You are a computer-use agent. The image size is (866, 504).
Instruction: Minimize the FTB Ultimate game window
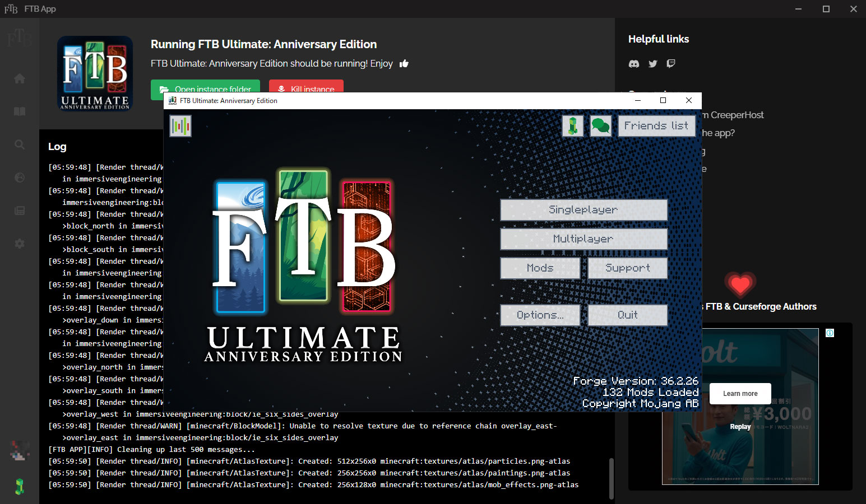click(638, 101)
